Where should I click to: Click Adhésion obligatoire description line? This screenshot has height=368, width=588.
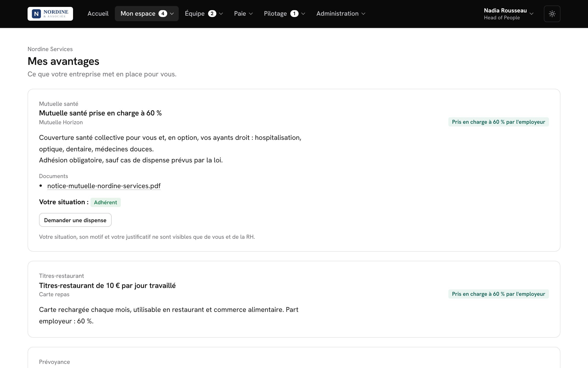tap(131, 160)
